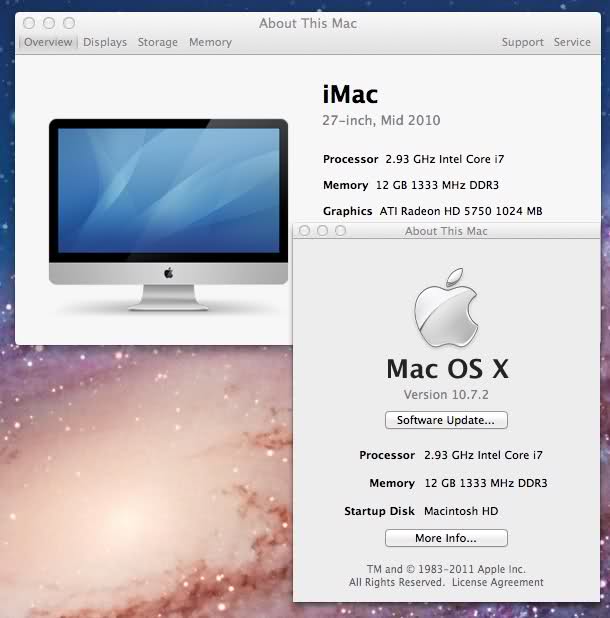The height and width of the screenshot is (618, 610).
Task: Click the Mac OS X heading
Action: [447, 369]
